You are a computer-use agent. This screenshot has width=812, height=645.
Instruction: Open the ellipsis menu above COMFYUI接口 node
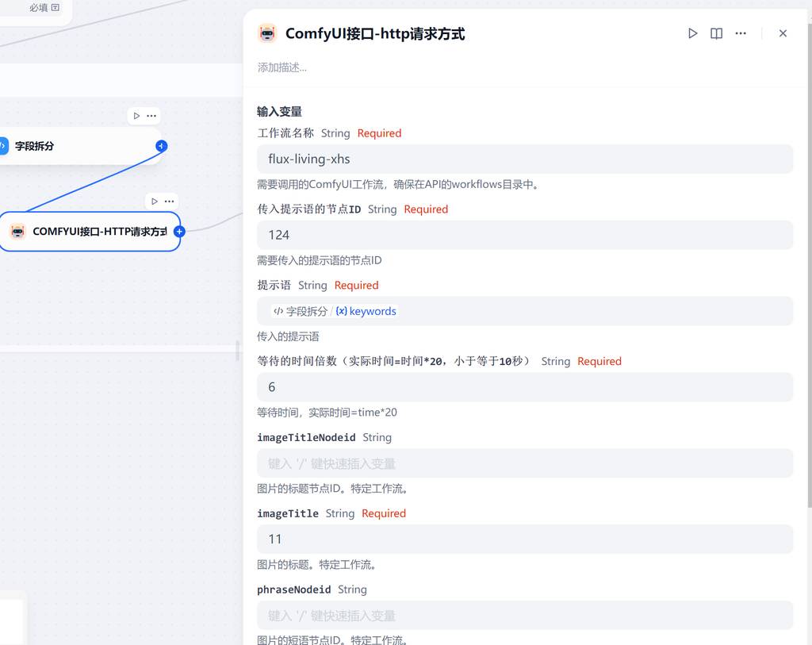click(x=169, y=202)
